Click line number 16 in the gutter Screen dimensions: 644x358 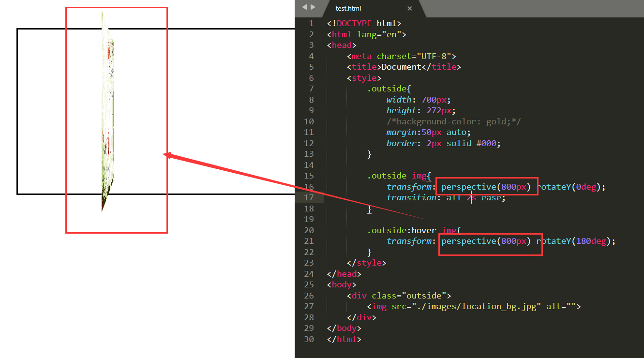click(309, 186)
